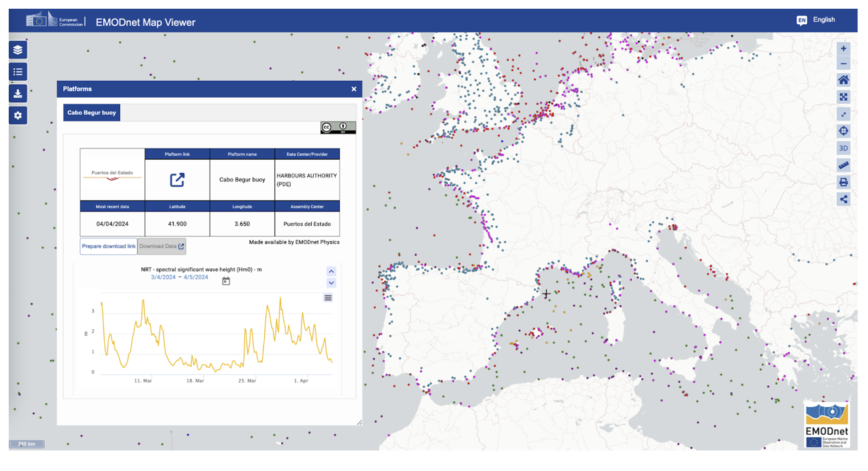Viewport: 868px width, 471px height.
Task: Open the date range calendar picker
Action: [226, 281]
